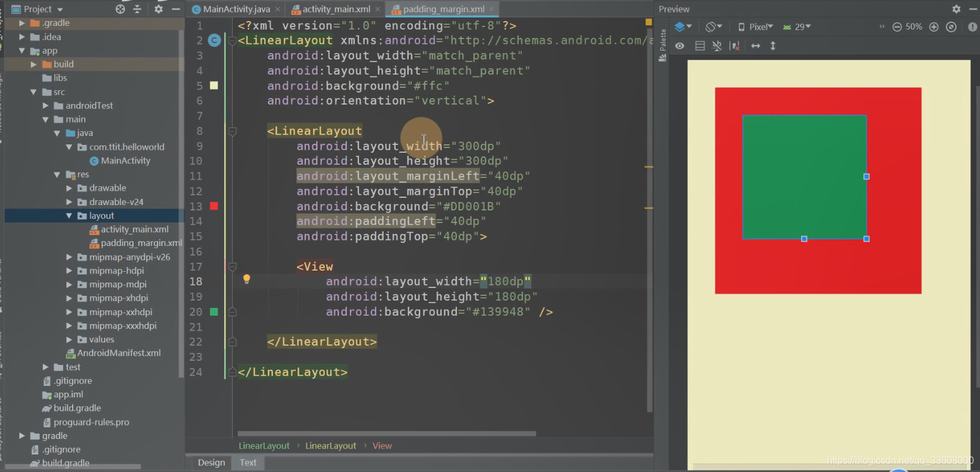Click the inner LinearLayout breadcrumb
Viewport: 980px width, 472px height.
331,446
